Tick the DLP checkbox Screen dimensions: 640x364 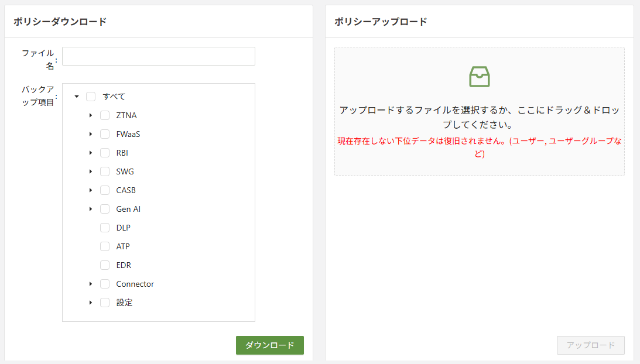point(105,228)
